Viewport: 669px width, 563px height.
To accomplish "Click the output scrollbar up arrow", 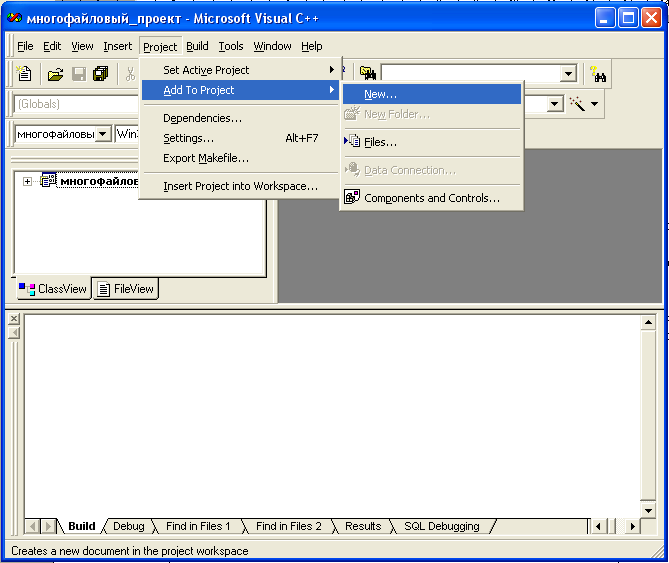I will click(648, 322).
